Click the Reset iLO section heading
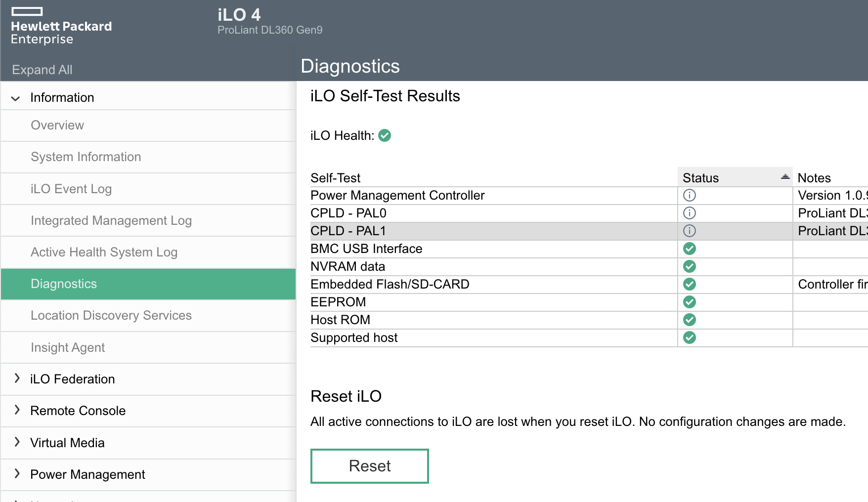The height and width of the screenshot is (502, 868). 346,396
